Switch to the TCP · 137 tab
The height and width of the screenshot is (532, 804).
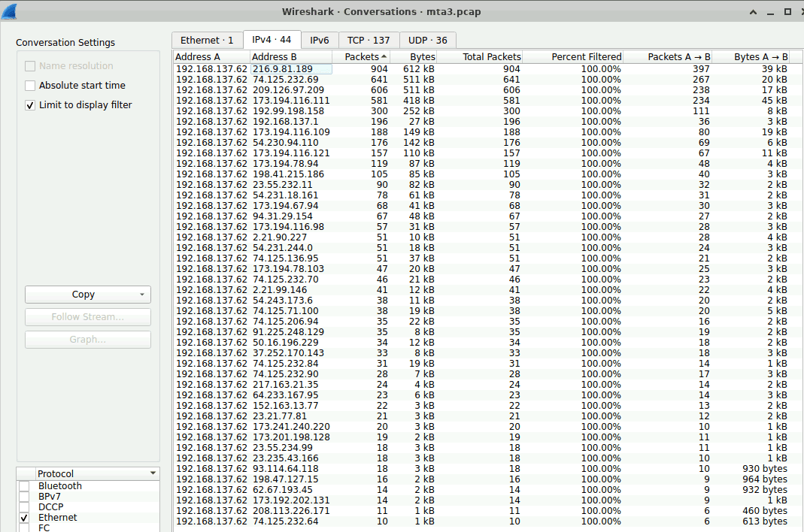click(x=369, y=40)
